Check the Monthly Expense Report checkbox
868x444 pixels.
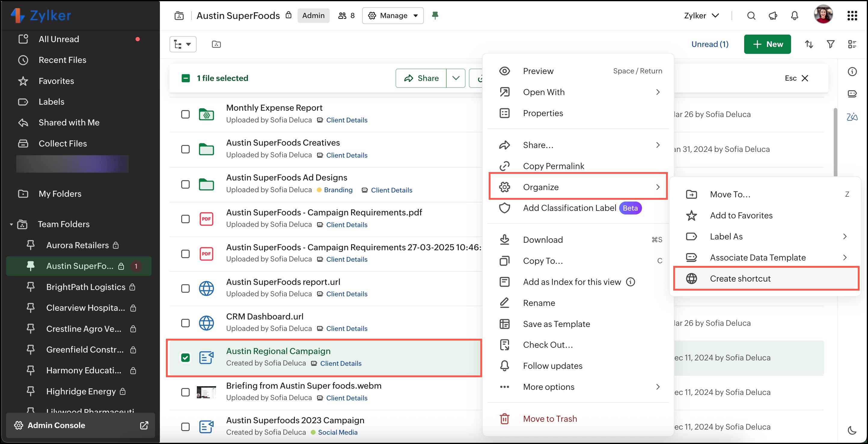point(185,114)
